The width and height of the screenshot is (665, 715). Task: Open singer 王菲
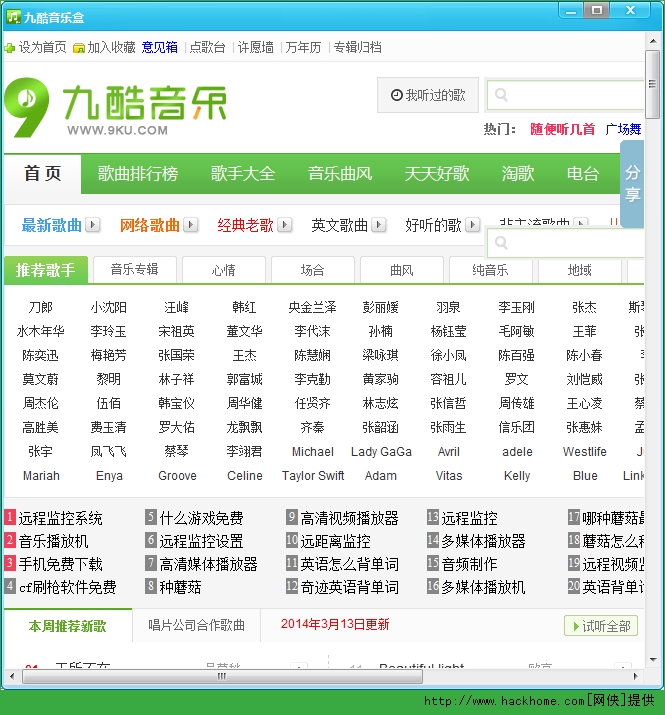(x=585, y=331)
